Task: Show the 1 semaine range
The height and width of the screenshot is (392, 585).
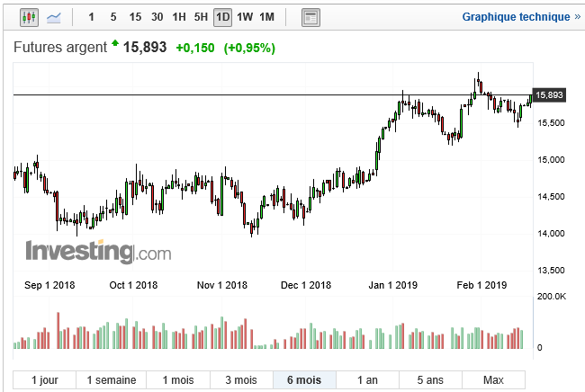Action: click(112, 380)
